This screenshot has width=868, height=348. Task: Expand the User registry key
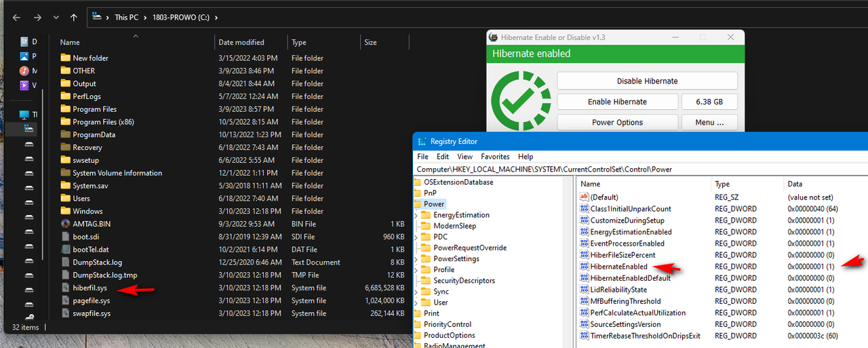coord(417,303)
